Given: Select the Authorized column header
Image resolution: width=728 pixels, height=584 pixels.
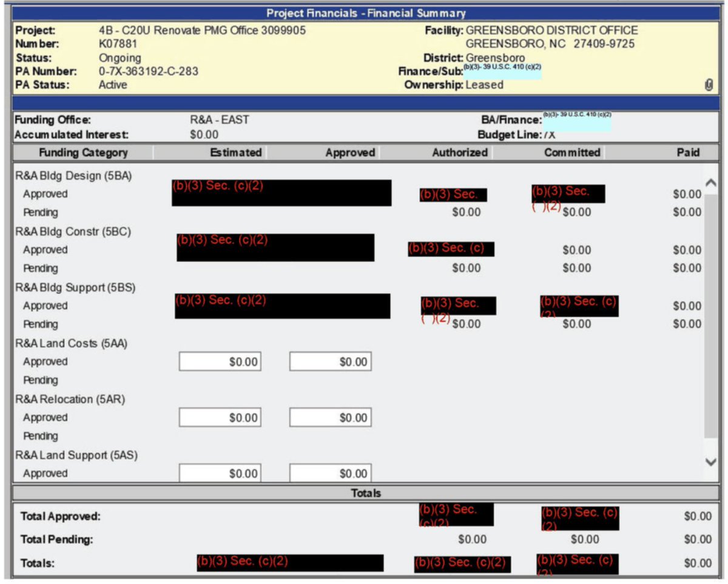Looking at the screenshot, I should point(460,153).
